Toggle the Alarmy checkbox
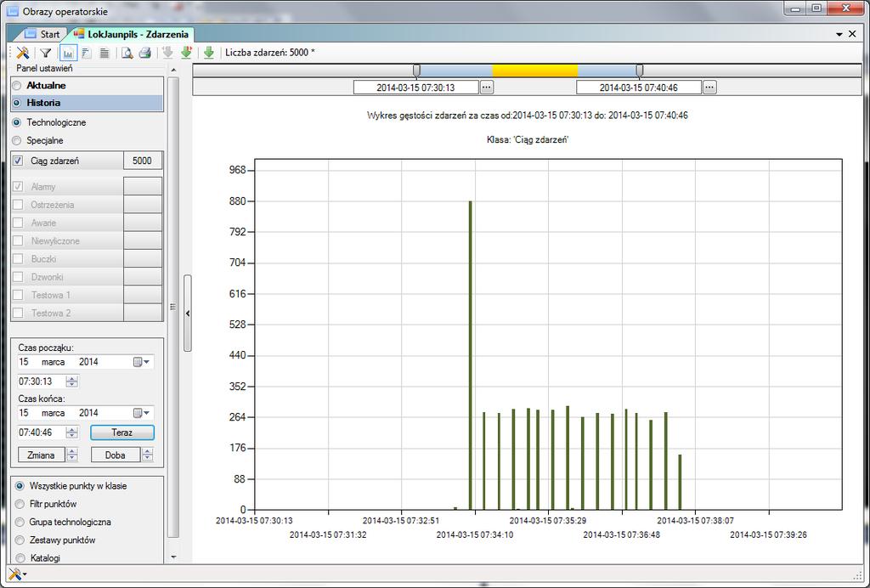870x588 pixels. (18, 186)
